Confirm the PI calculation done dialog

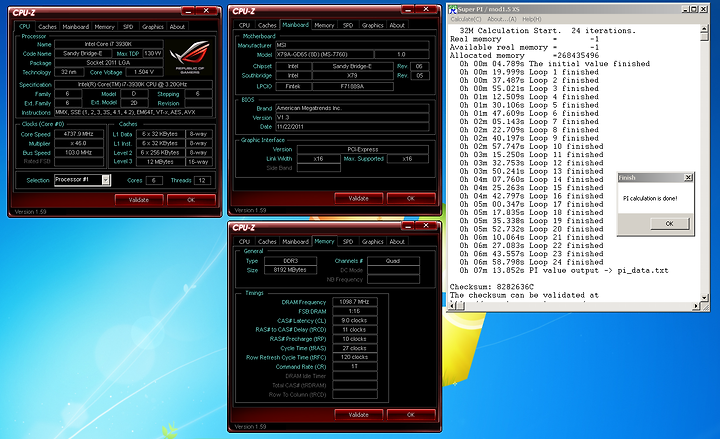(669, 224)
